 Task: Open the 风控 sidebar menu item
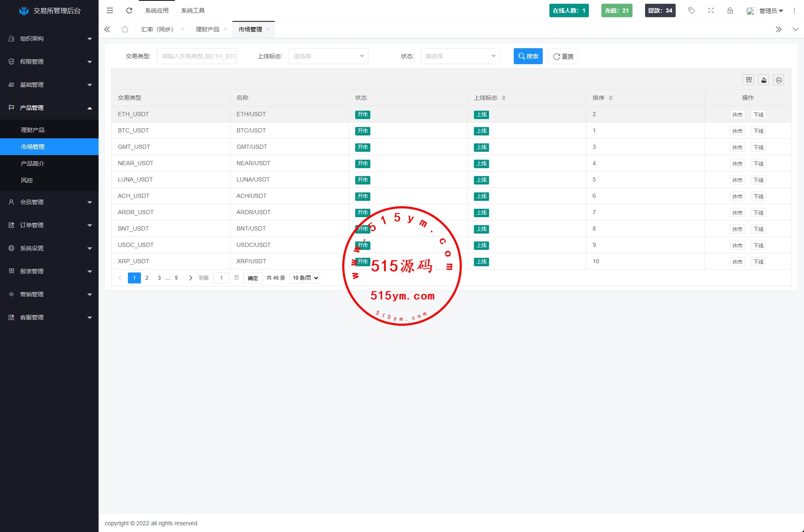click(27, 180)
